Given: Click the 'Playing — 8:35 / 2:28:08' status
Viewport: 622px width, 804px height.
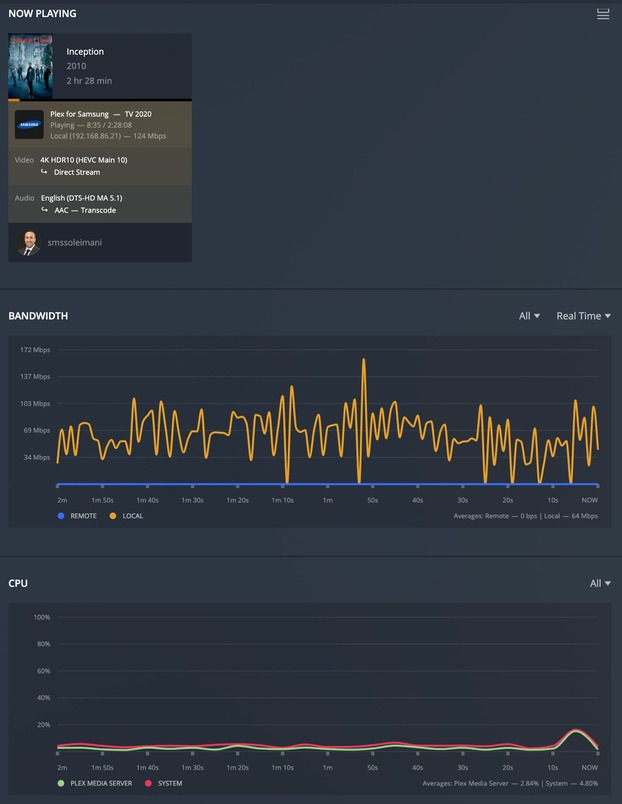Looking at the screenshot, I should pos(91,125).
